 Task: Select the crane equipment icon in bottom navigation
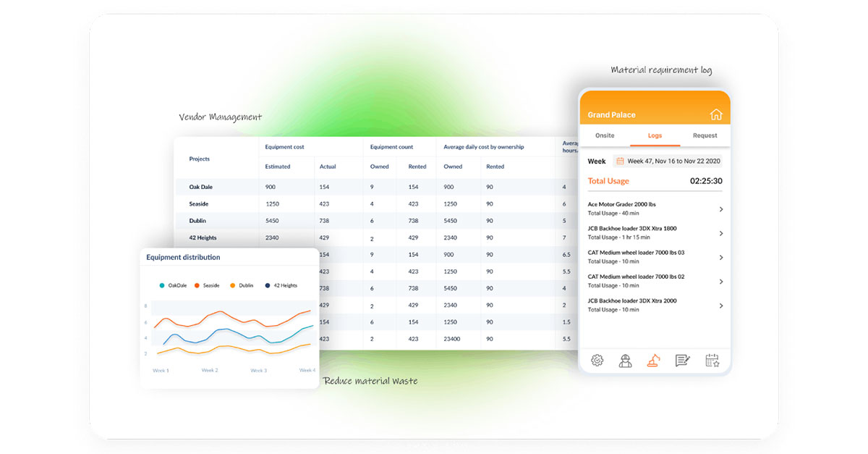(654, 359)
